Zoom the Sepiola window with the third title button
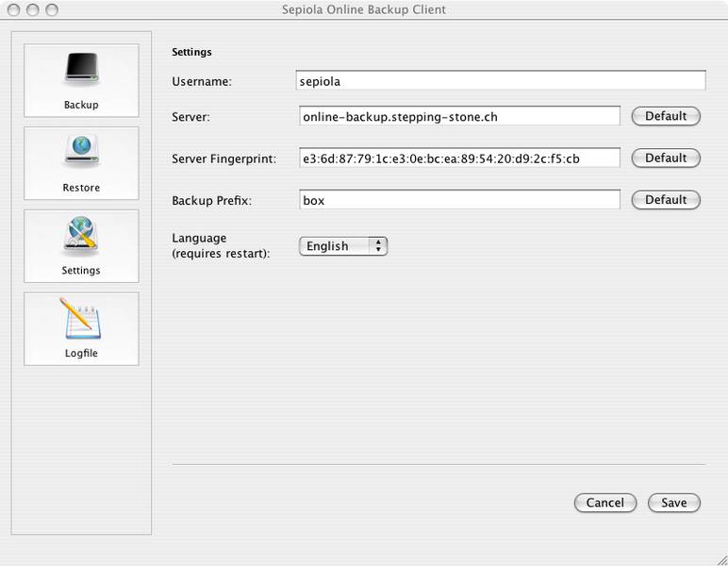Image resolution: width=728 pixels, height=566 pixels. click(52, 9)
